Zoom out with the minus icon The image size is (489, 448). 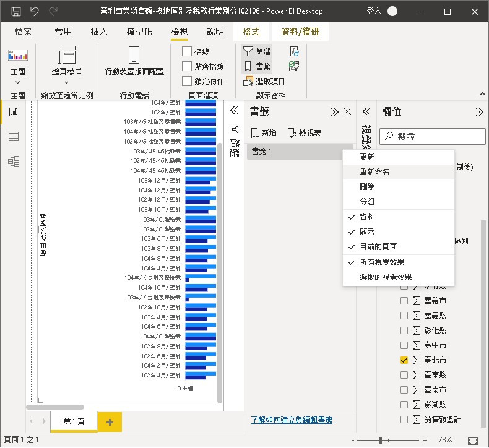(353, 441)
